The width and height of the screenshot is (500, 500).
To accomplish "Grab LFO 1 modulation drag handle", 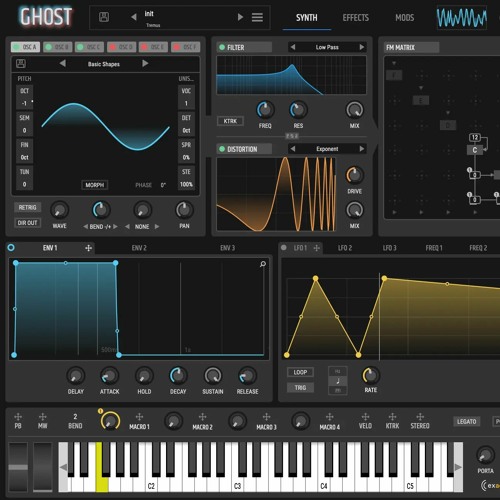I will click(317, 248).
